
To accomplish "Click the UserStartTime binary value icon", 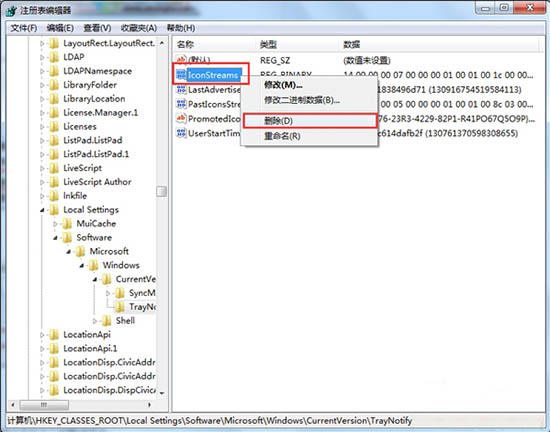I will pos(181,133).
